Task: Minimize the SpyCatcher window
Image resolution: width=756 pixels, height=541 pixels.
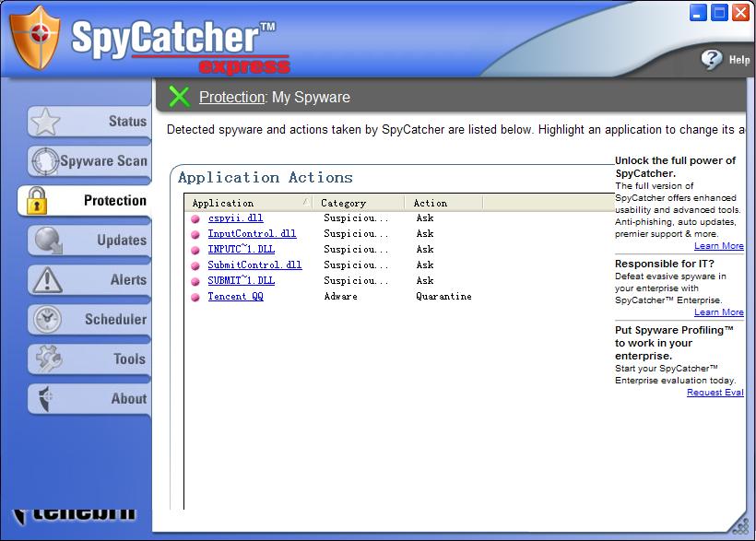Action: [x=698, y=13]
